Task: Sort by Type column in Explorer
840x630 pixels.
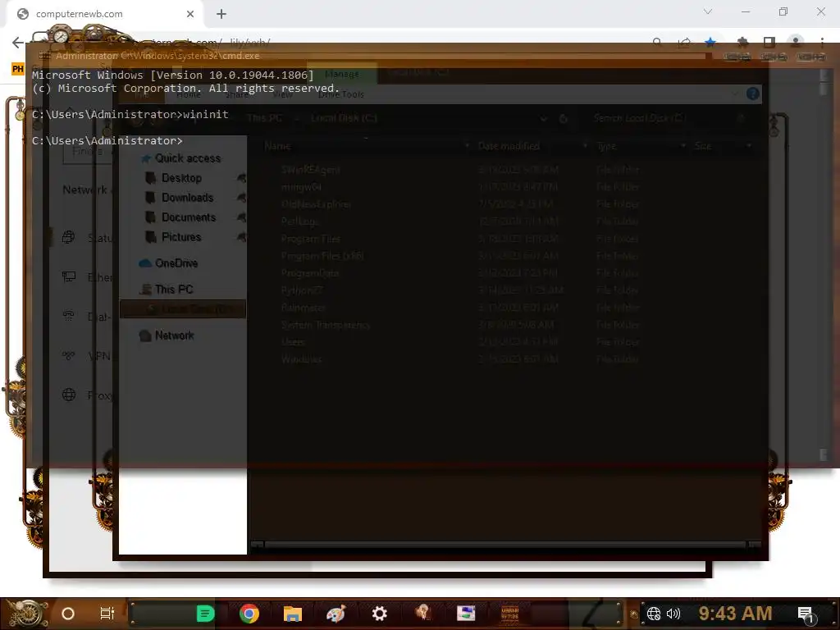Action: (606, 146)
